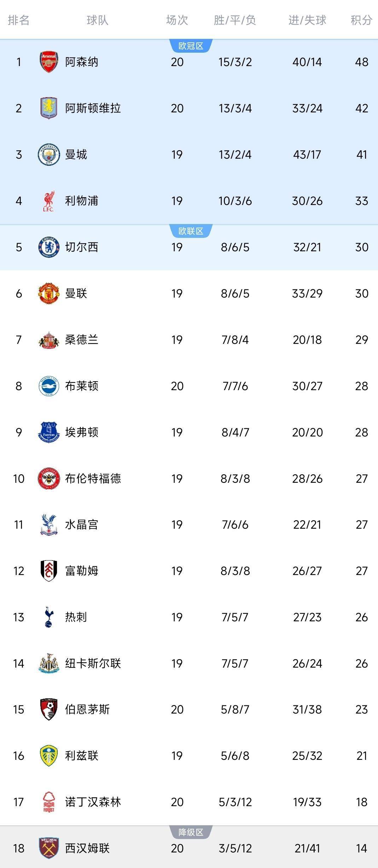
Task: Select the Tottenham cockerel logo
Action: click(x=48, y=617)
